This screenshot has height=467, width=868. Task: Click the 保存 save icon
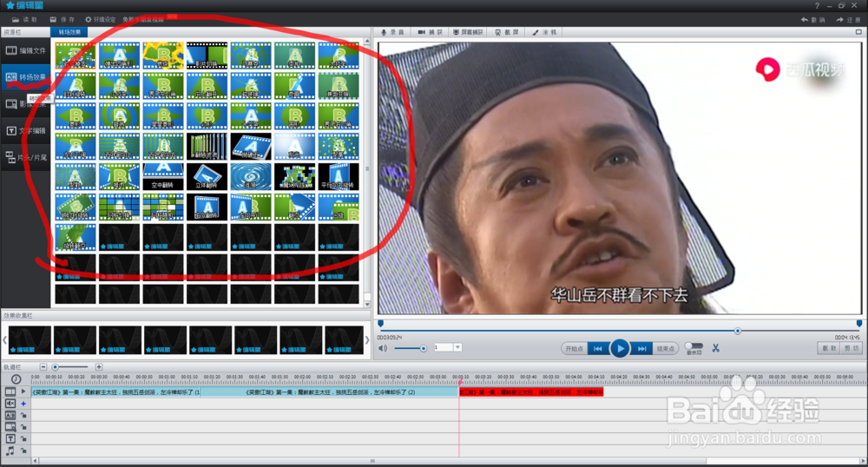[53, 19]
